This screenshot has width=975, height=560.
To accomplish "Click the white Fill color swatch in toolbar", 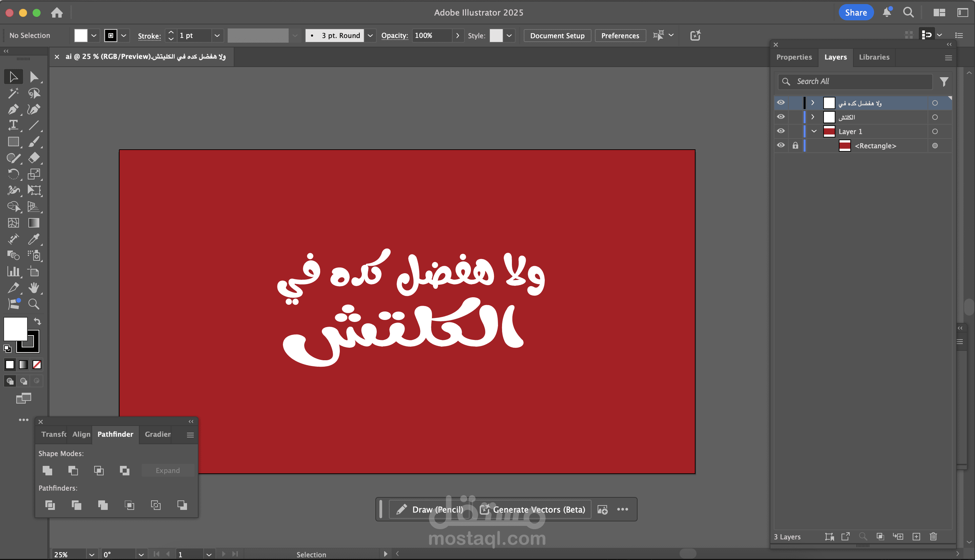I will point(15,328).
